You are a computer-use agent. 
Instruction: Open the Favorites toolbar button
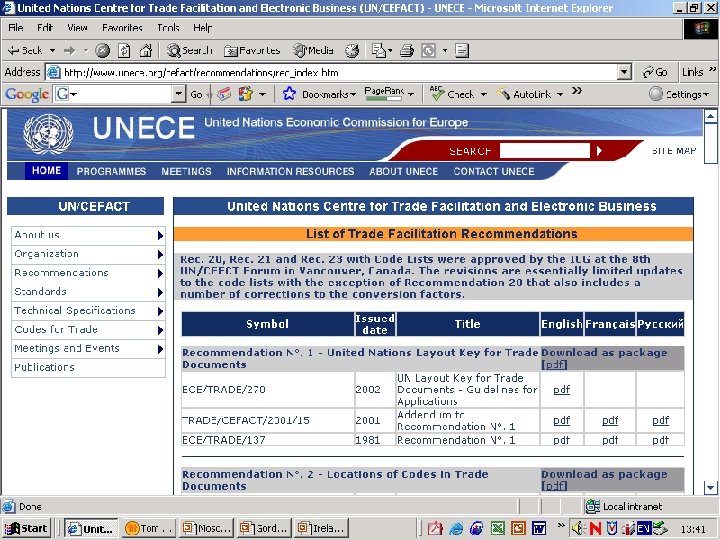252,51
